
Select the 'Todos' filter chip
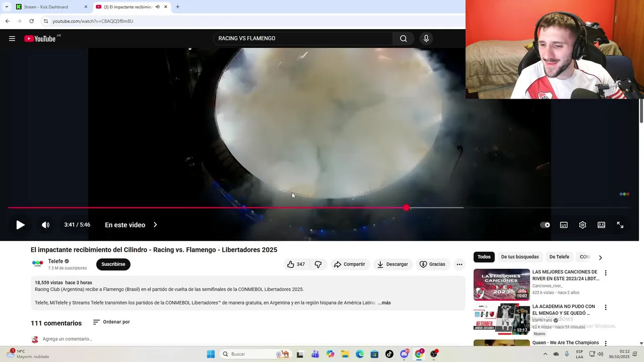coord(484,257)
